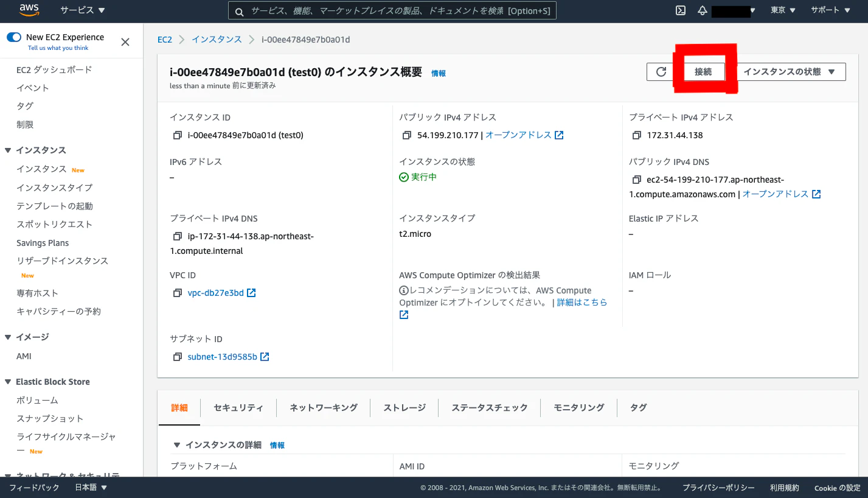Open イベント in sidebar
868x498 pixels.
pyautogui.click(x=33, y=88)
